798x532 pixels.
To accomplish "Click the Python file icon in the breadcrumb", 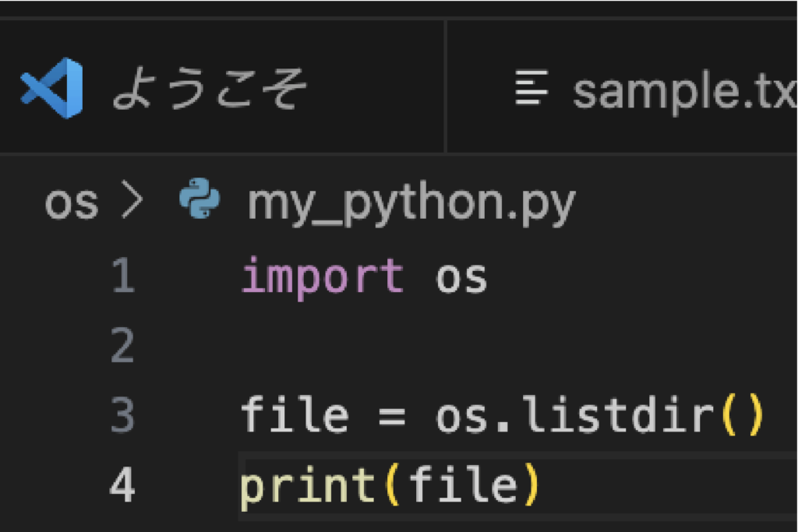I will click(x=199, y=199).
